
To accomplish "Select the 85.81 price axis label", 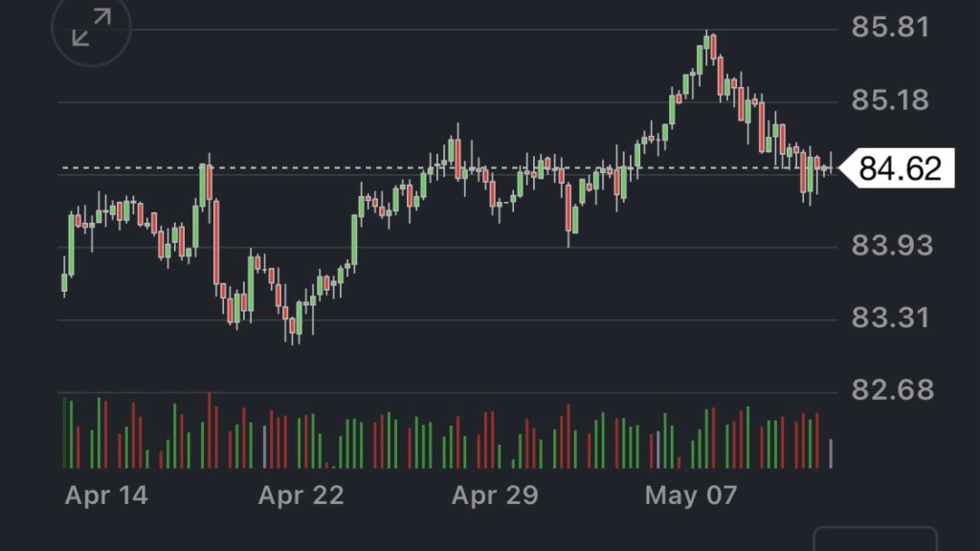I will coord(890,27).
